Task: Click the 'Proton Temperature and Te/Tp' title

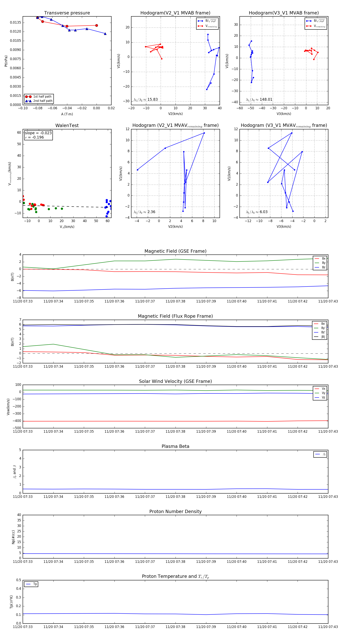Action: (x=175, y=576)
